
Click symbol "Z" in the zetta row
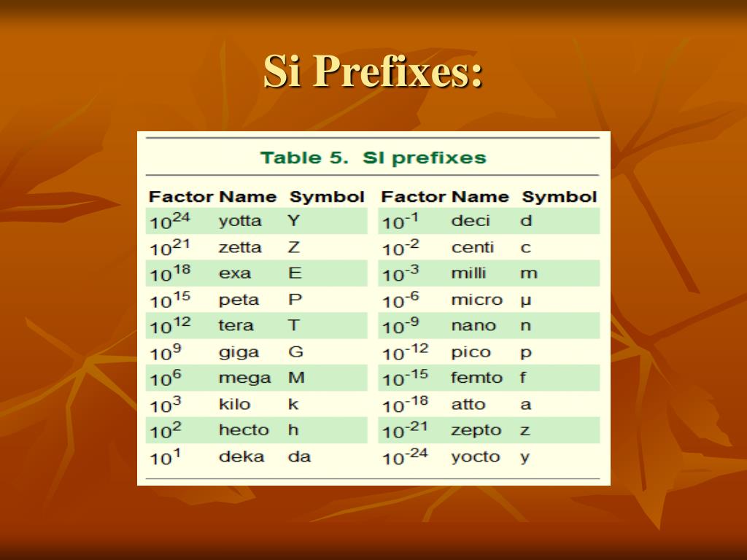tap(293, 247)
